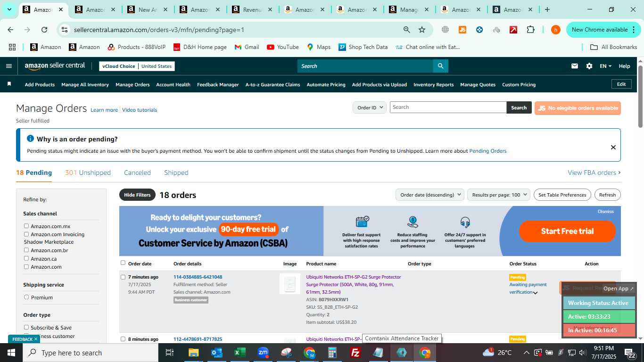This screenshot has height=362, width=644.
Task: Open the Apps grid in bookmarks bar
Action: [x=12, y=47]
